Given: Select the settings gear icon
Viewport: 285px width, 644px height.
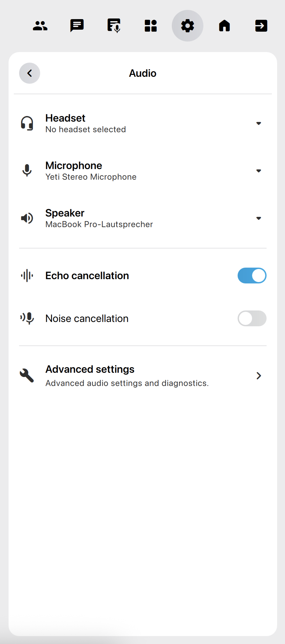Looking at the screenshot, I should pyautogui.click(x=188, y=26).
